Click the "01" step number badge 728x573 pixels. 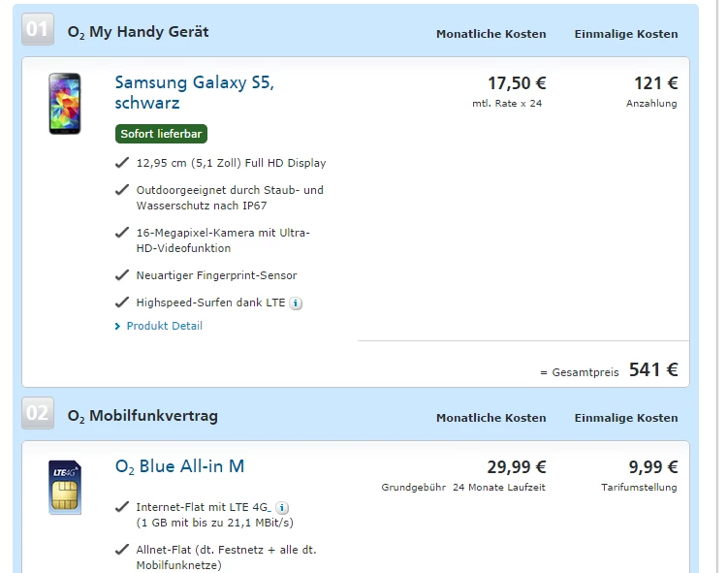pos(38,30)
